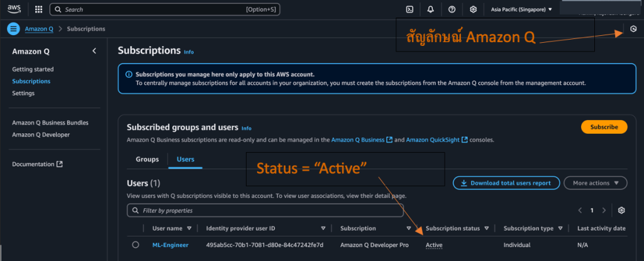
Task: Open table preferences gear icon
Action: coord(621,210)
